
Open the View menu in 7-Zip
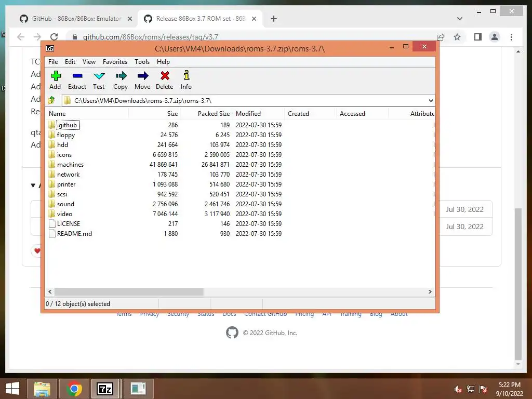coord(89,62)
